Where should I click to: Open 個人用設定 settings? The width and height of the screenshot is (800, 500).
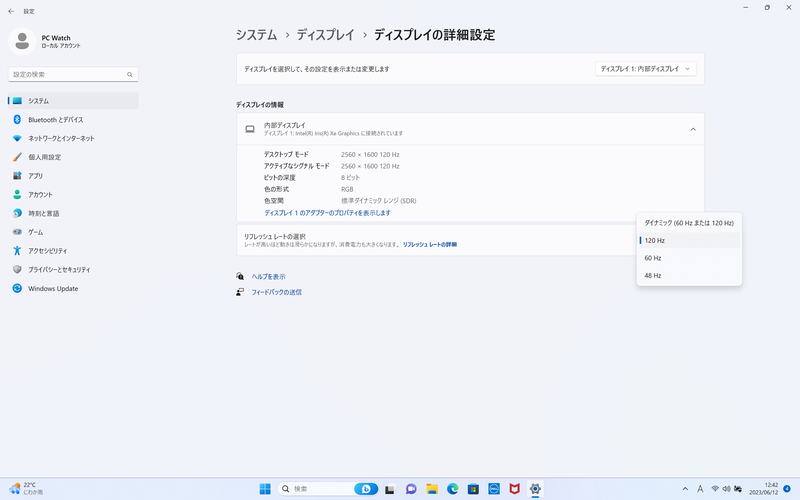(x=73, y=157)
